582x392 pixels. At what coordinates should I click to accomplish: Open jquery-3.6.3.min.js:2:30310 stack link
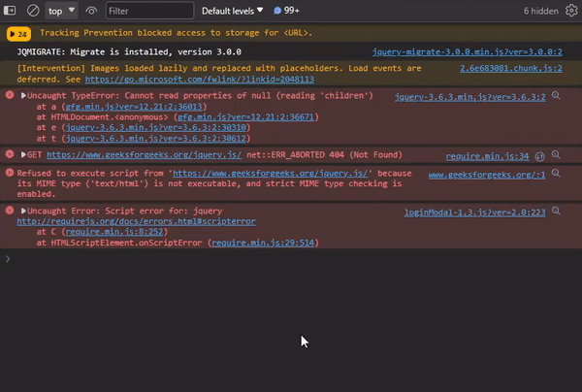pyautogui.click(x=156, y=127)
